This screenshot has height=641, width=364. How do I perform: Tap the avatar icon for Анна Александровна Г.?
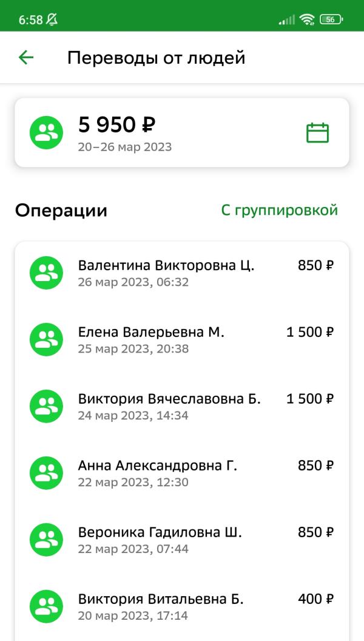pos(46,473)
